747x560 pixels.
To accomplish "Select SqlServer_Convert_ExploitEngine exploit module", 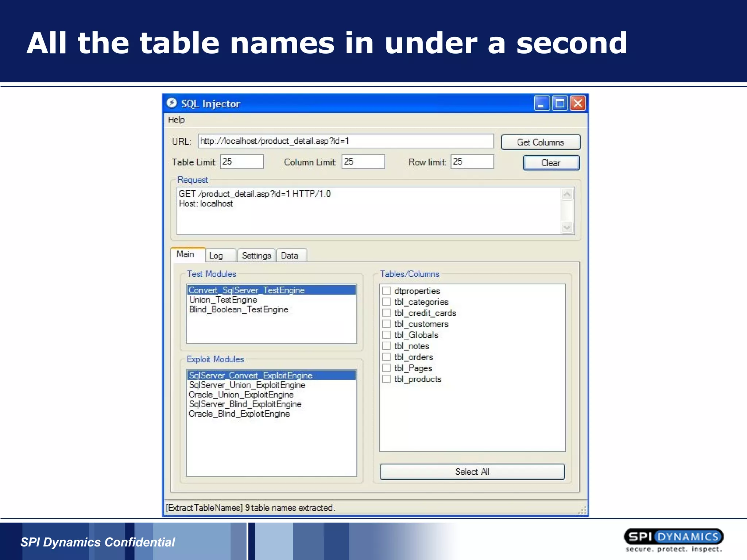I will (x=271, y=376).
